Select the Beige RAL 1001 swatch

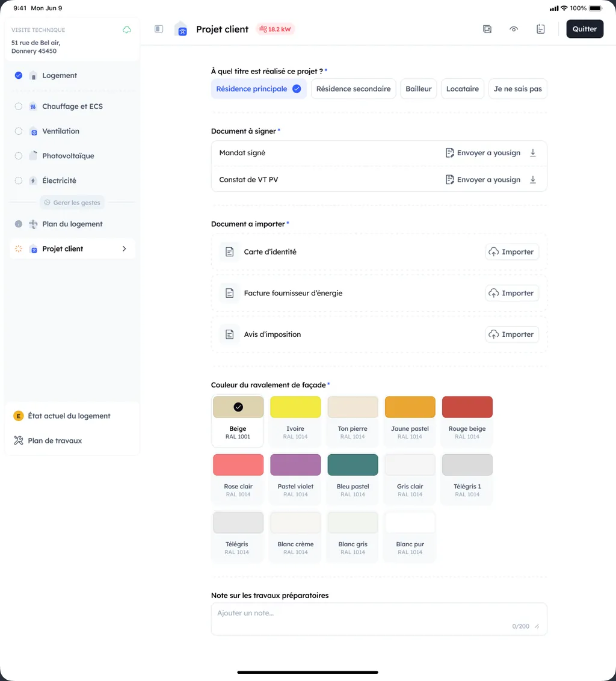238,421
